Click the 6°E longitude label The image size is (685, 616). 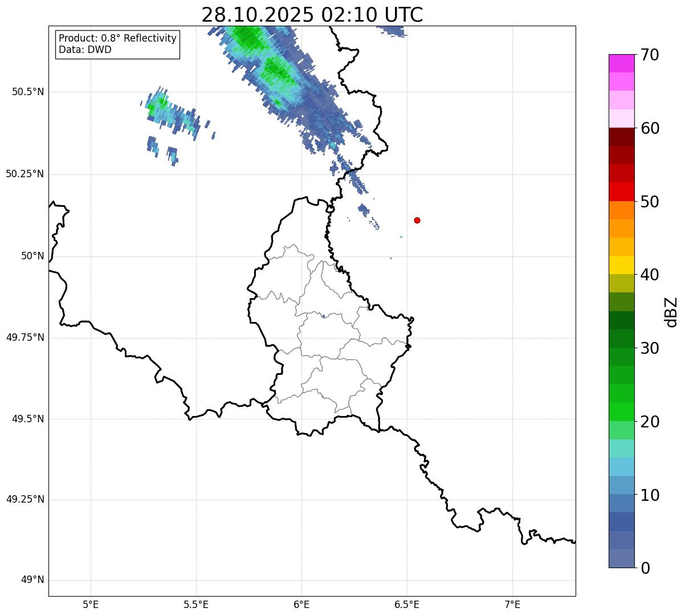tap(301, 605)
